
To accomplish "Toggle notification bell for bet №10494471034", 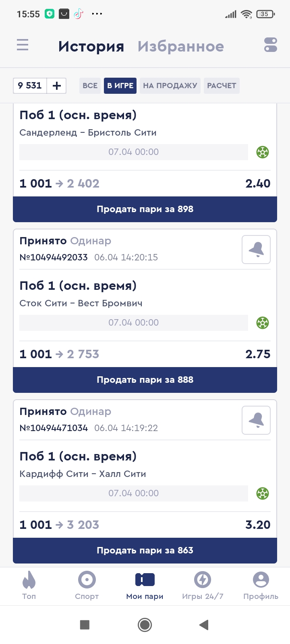I will tap(256, 421).
